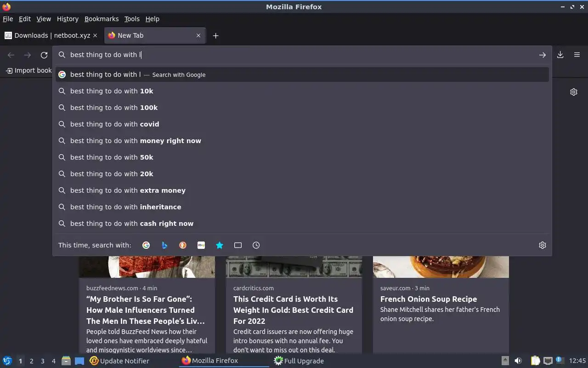This screenshot has width=588, height=368.
Task: Choose suggestion 'with inheritance'
Action: 302,207
